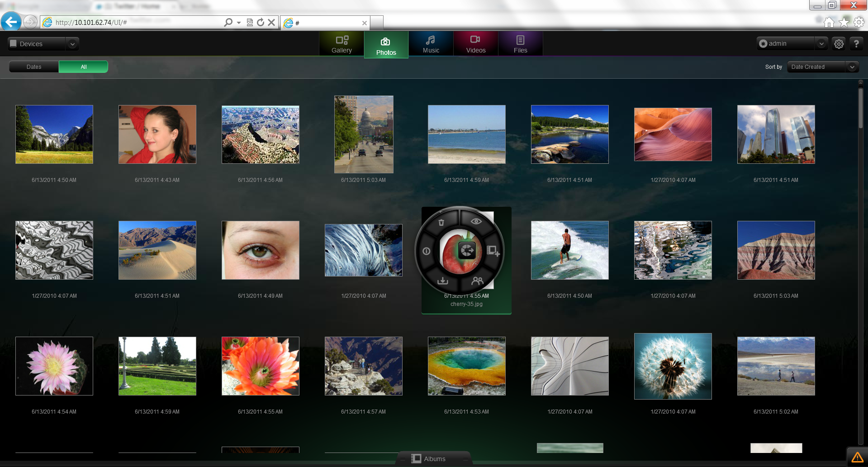Close the '#' browser tab
The image size is (868, 467).
pyautogui.click(x=364, y=23)
